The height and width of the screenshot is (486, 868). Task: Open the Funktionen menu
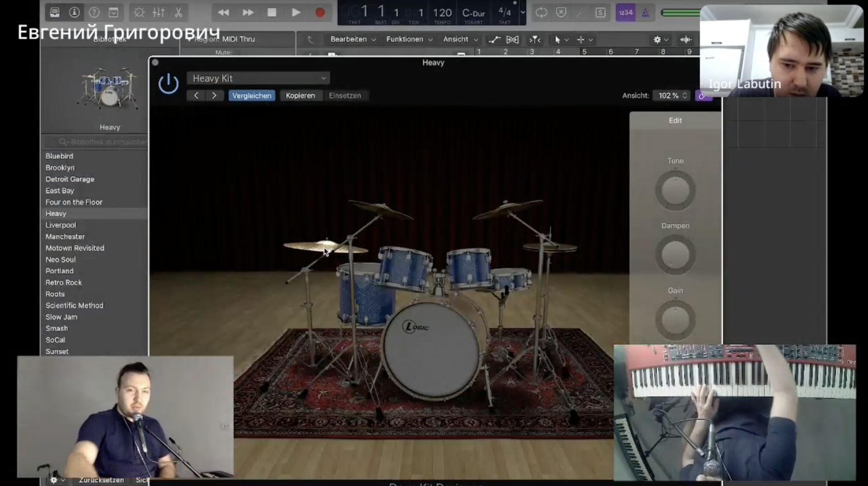[409, 39]
